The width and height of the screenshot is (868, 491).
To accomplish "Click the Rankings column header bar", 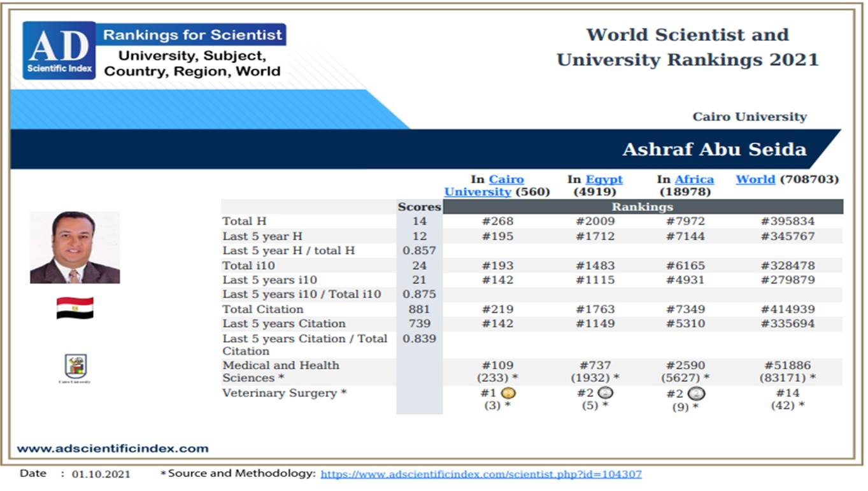I will point(642,207).
